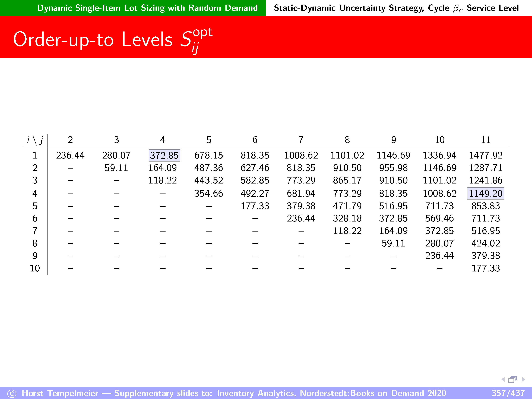Viewport: 532px width, 399px height.
Task: Click the value 236.44 in row 1
Action: [70, 155]
